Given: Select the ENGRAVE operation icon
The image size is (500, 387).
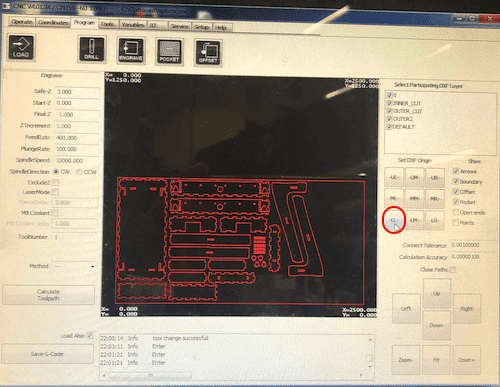Looking at the screenshot, I should point(131,50).
